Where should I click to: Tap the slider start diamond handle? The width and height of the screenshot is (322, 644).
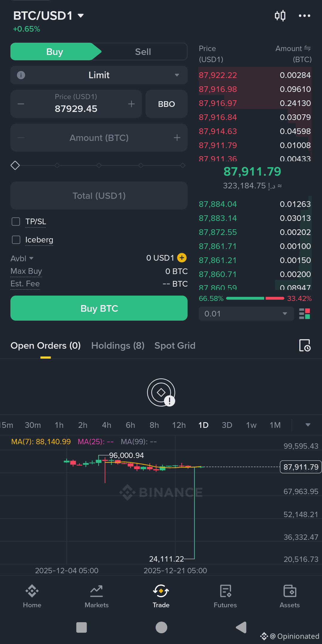click(x=15, y=165)
